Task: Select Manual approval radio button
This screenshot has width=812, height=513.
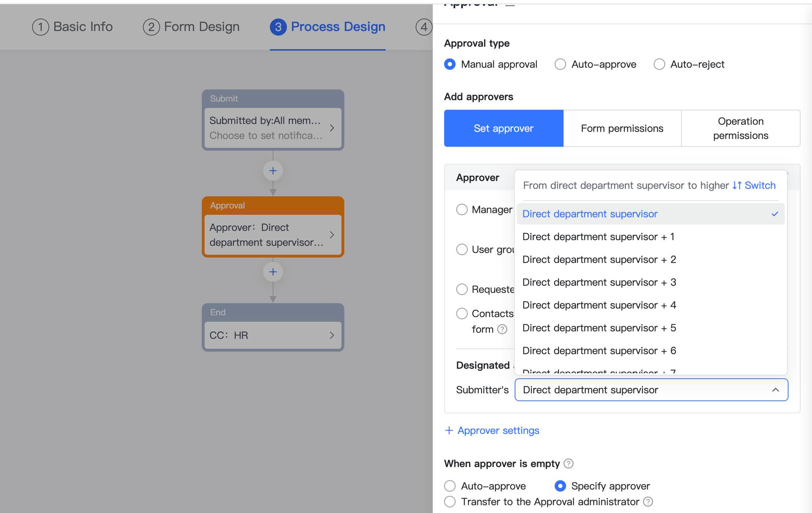Action: click(x=450, y=64)
